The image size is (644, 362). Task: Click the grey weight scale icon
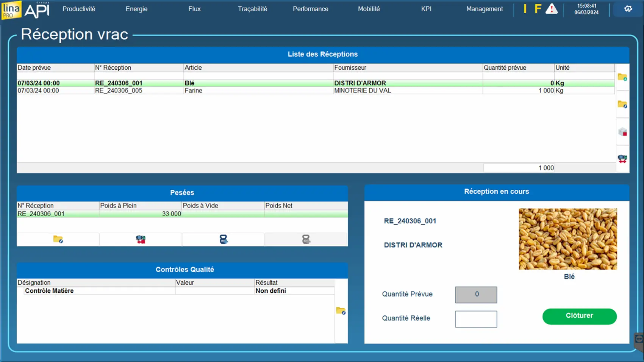click(306, 239)
